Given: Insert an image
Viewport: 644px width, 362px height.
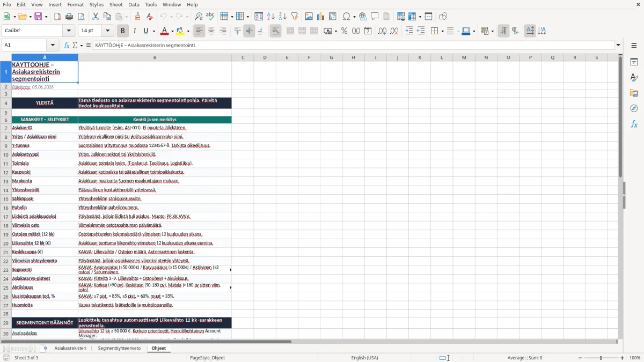Looking at the screenshot, I should pyautogui.click(x=310, y=17).
